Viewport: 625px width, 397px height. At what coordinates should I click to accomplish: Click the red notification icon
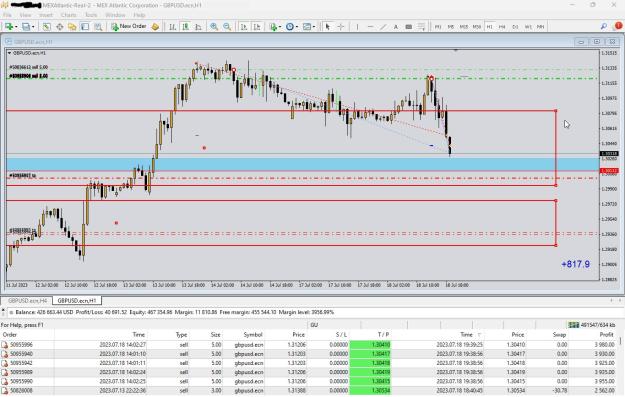click(618, 26)
